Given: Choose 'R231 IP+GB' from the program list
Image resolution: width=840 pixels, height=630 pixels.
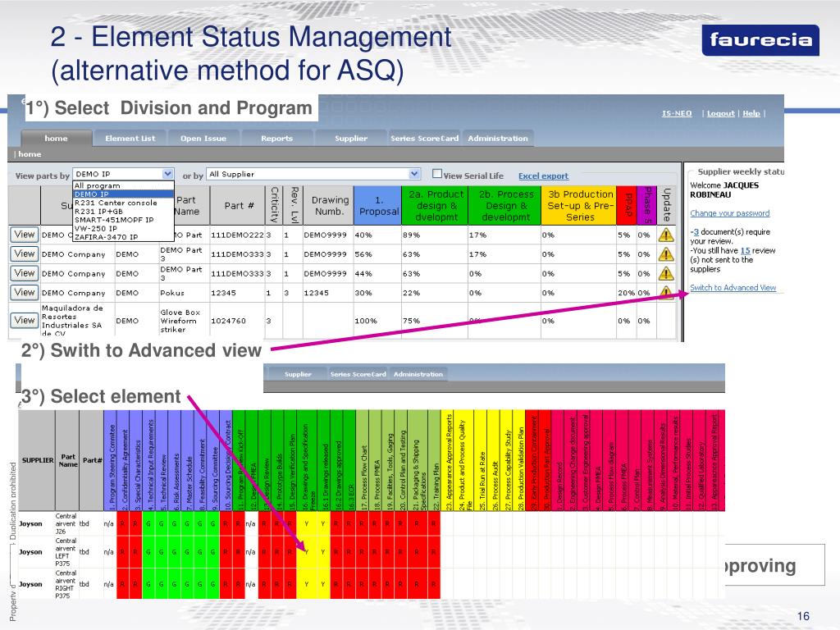Looking at the screenshot, I should click(x=123, y=211).
